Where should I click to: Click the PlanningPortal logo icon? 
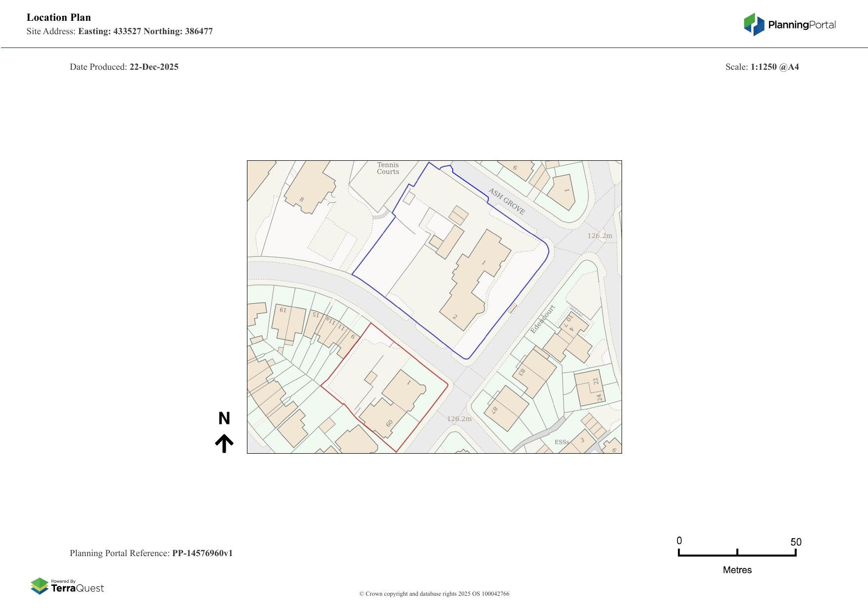click(754, 24)
